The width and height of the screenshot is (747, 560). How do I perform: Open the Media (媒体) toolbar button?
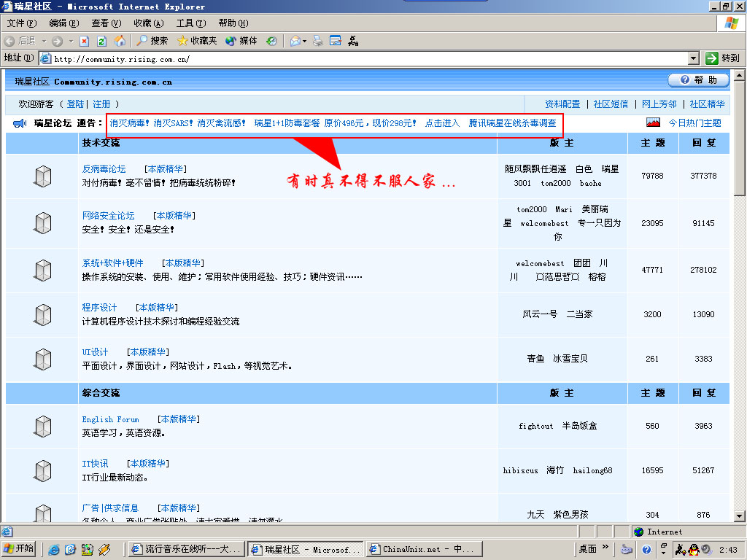pyautogui.click(x=241, y=41)
